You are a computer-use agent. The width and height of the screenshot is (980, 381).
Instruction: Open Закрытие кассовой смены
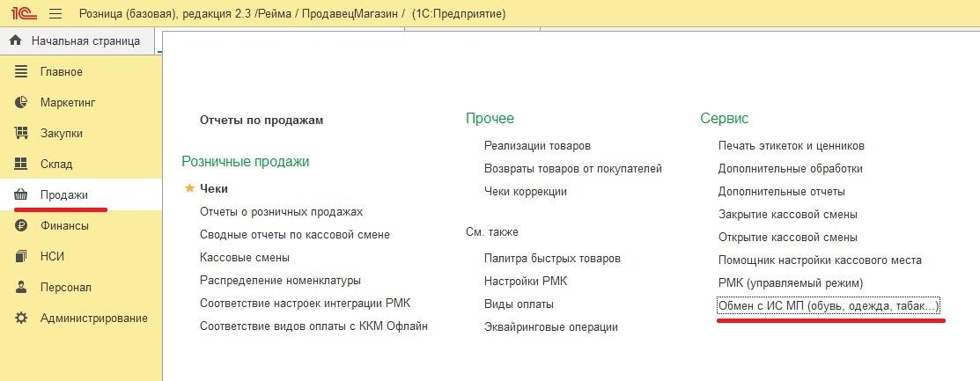pyautogui.click(x=787, y=214)
